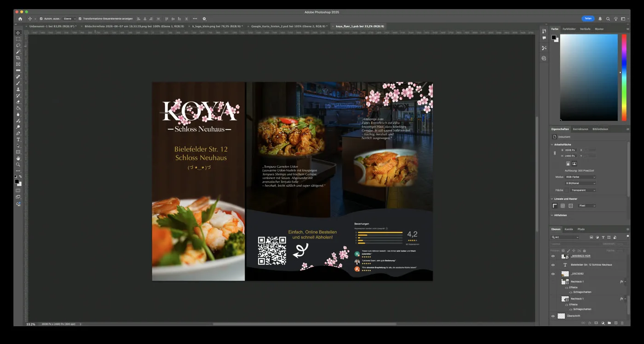Collapse the Lineale und Raster section
The height and width of the screenshot is (344, 644).
point(552,199)
